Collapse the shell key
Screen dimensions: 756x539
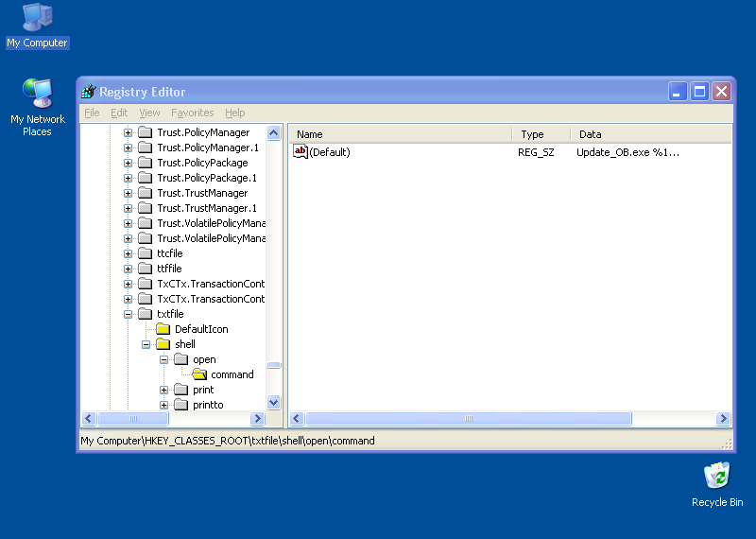(x=146, y=344)
